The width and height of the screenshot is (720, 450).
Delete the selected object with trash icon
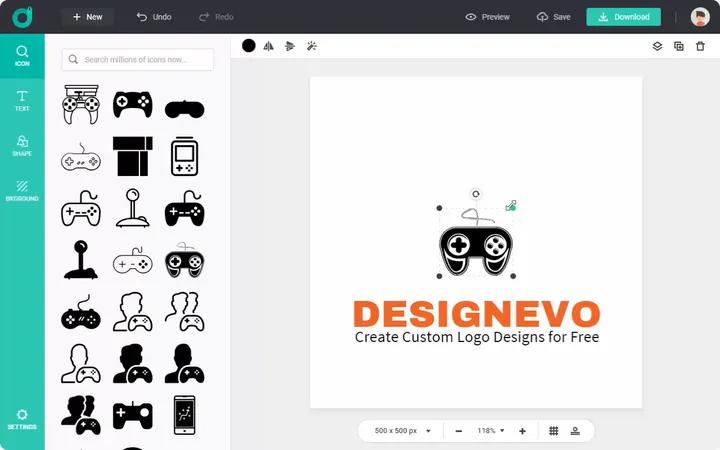[x=700, y=46]
